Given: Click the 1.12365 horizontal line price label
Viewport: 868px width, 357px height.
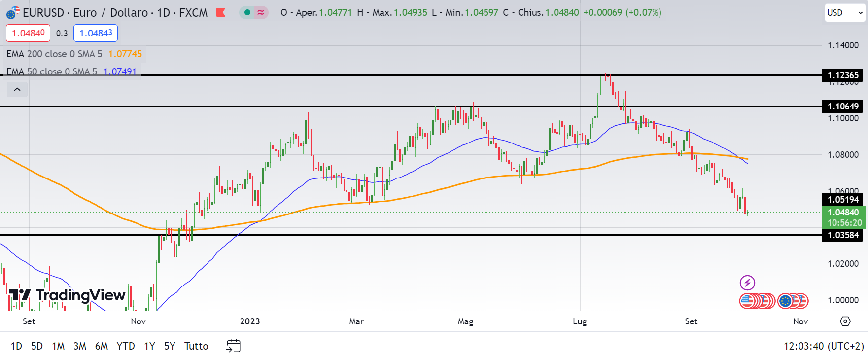Looking at the screenshot, I should 842,75.
